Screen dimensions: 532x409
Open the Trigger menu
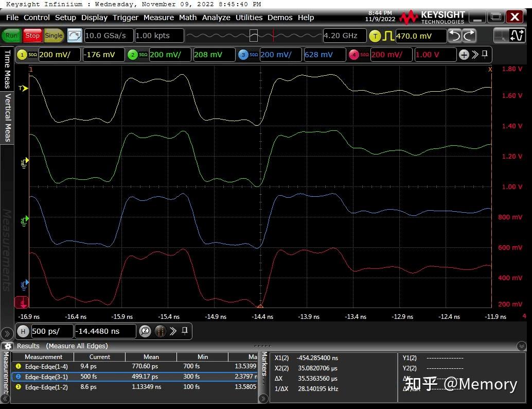(125, 18)
